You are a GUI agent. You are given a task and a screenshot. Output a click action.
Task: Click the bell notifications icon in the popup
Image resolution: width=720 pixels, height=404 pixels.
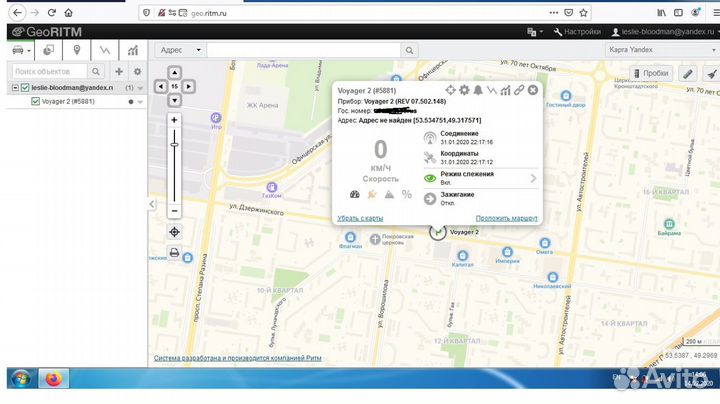tap(478, 91)
